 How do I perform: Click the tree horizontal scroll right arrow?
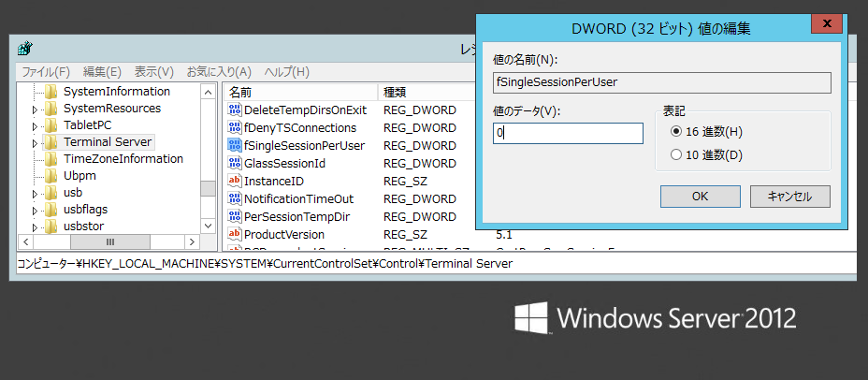coord(192,242)
